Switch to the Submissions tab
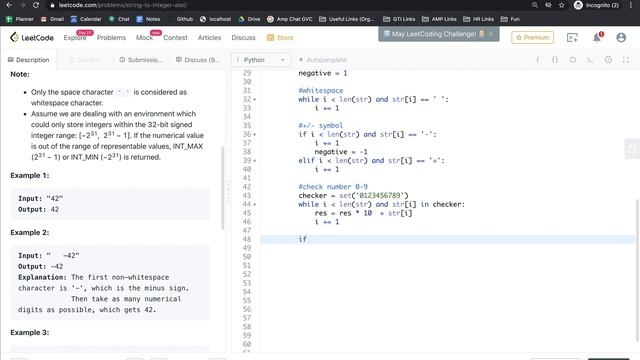 (x=141, y=60)
